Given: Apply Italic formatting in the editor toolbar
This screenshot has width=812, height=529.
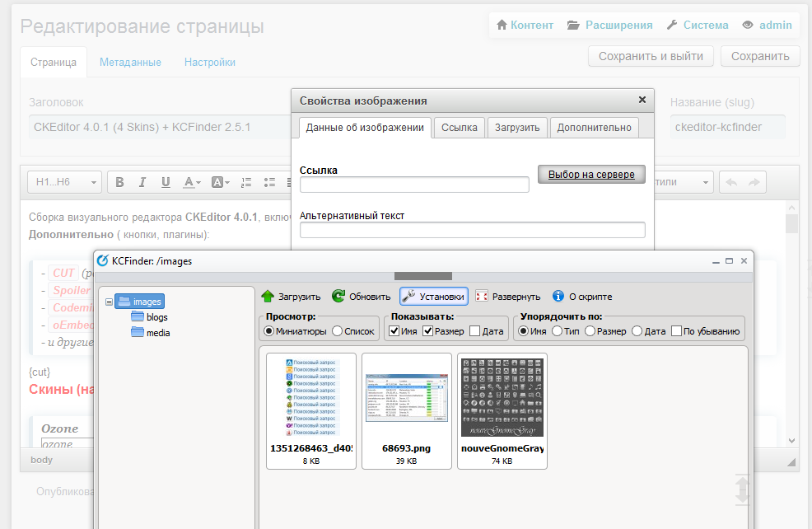Looking at the screenshot, I should pyautogui.click(x=142, y=182).
